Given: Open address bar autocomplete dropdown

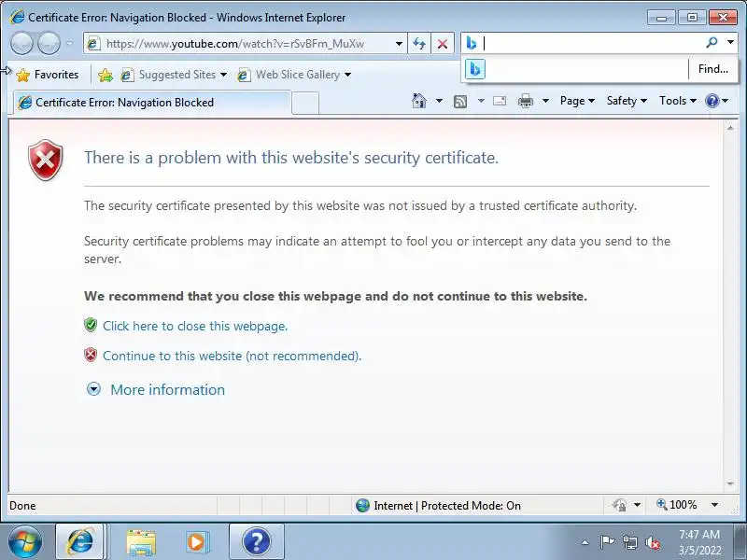Looking at the screenshot, I should click(x=399, y=44).
